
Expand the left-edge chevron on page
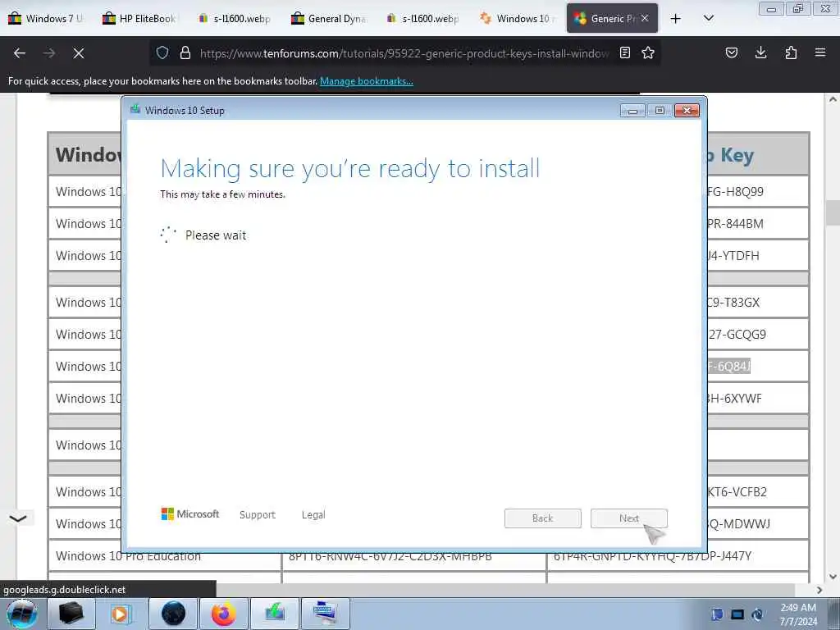coord(18,518)
